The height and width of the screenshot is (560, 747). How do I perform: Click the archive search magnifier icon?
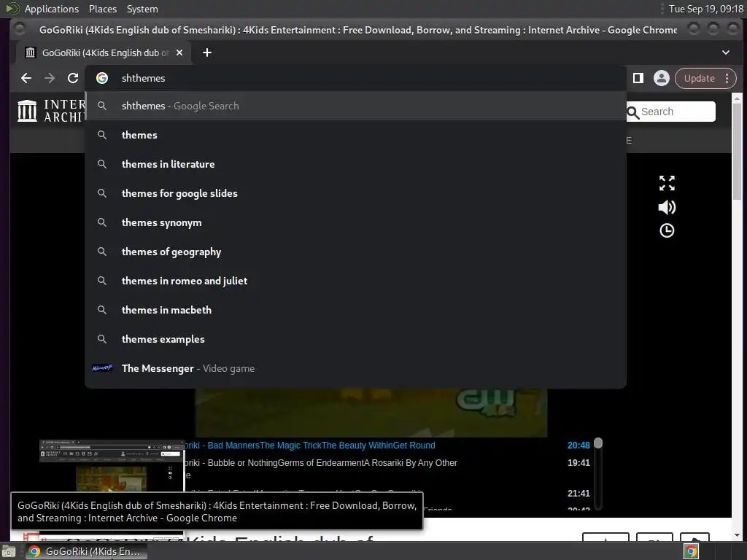pyautogui.click(x=632, y=112)
